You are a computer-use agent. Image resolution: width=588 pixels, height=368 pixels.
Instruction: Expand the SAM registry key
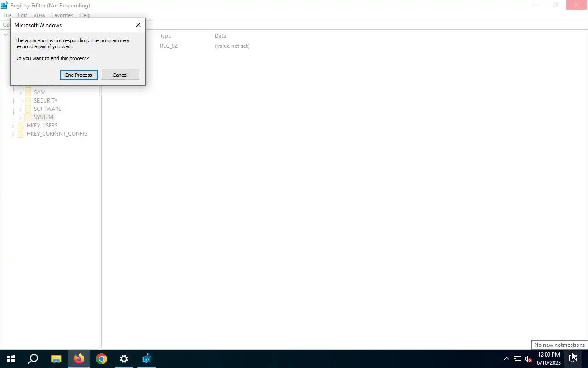pyautogui.click(x=20, y=92)
